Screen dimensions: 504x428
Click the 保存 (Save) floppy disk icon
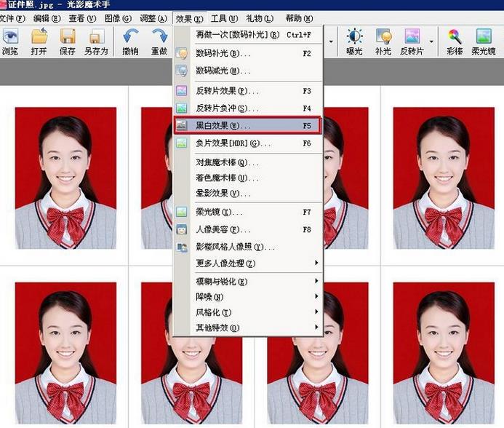[x=68, y=36]
